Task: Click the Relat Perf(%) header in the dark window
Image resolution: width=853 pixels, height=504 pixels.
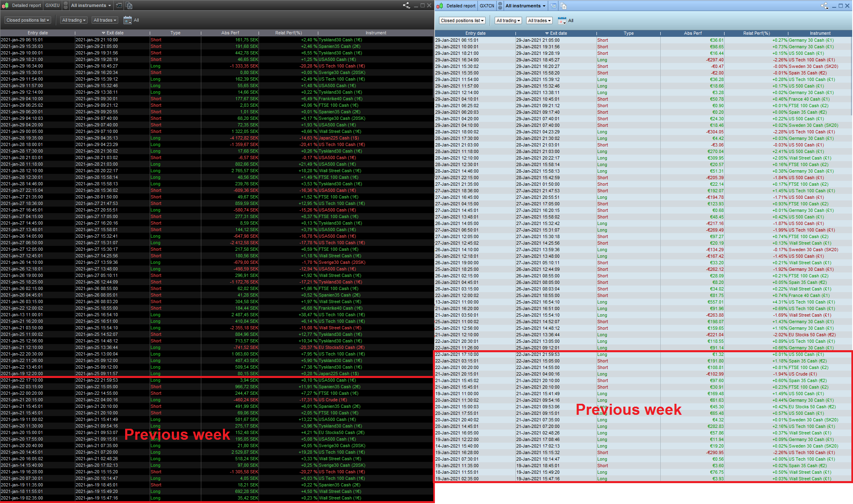Action: [288, 33]
